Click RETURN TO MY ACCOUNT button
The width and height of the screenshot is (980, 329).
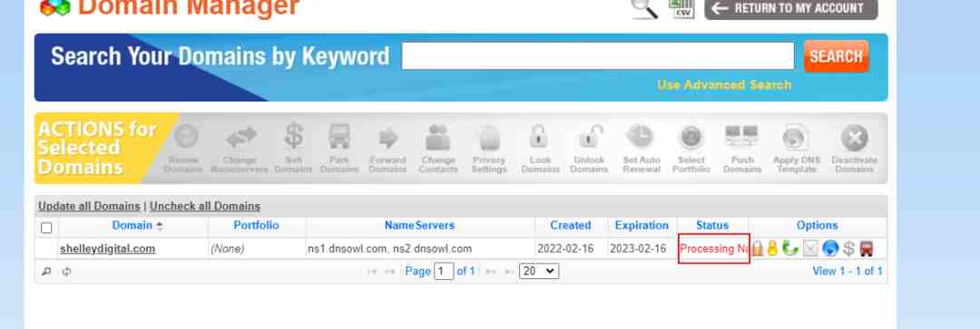(790, 9)
